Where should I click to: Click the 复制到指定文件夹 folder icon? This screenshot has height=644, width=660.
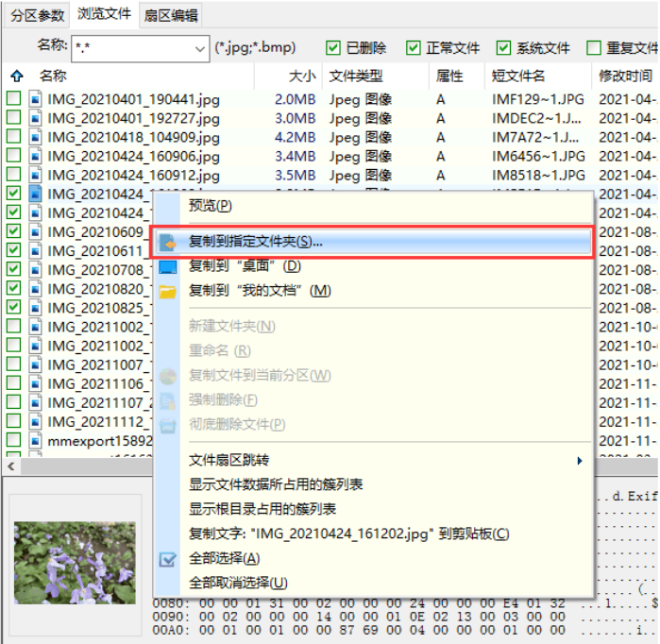(x=168, y=242)
